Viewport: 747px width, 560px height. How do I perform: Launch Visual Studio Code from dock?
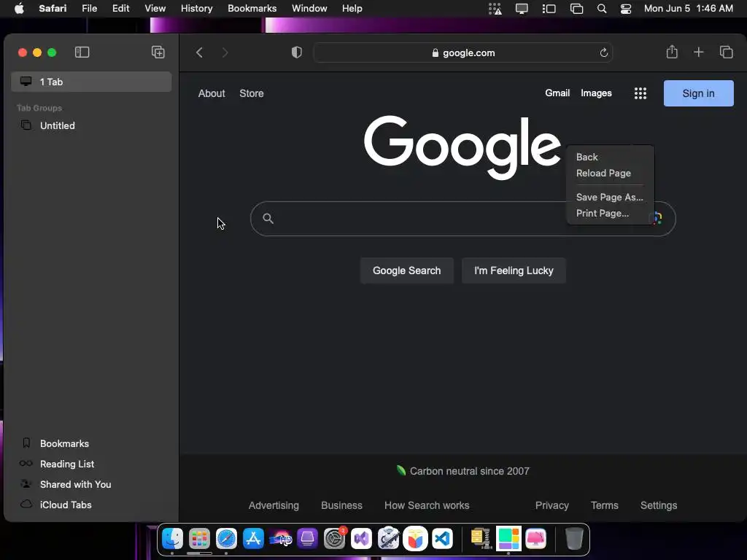click(x=443, y=539)
